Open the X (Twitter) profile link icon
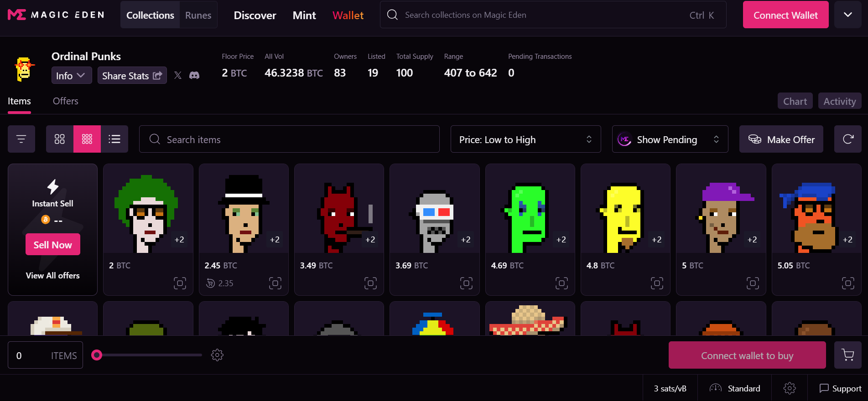Viewport: 868px width, 401px height. [178, 76]
